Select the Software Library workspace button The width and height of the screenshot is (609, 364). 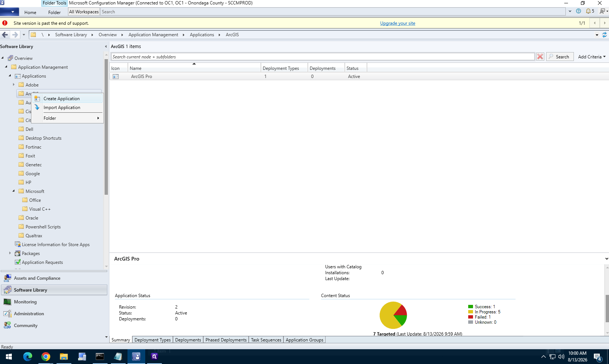(x=54, y=290)
